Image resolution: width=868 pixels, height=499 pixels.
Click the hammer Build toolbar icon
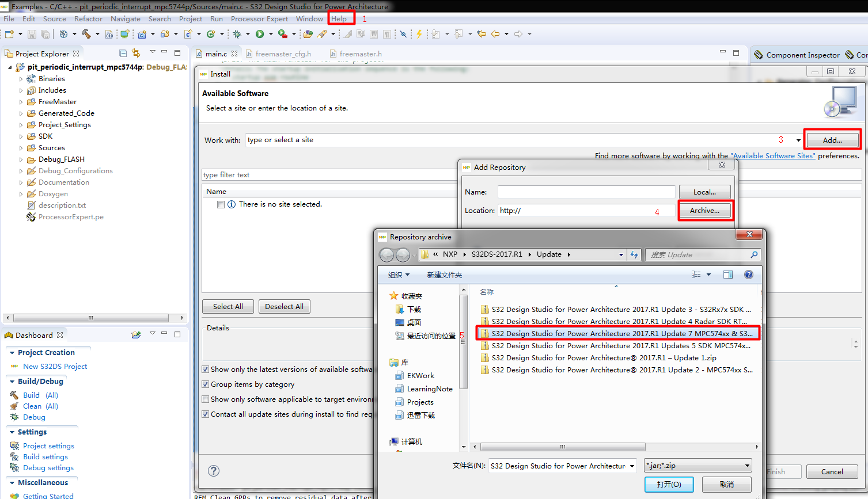(86, 34)
